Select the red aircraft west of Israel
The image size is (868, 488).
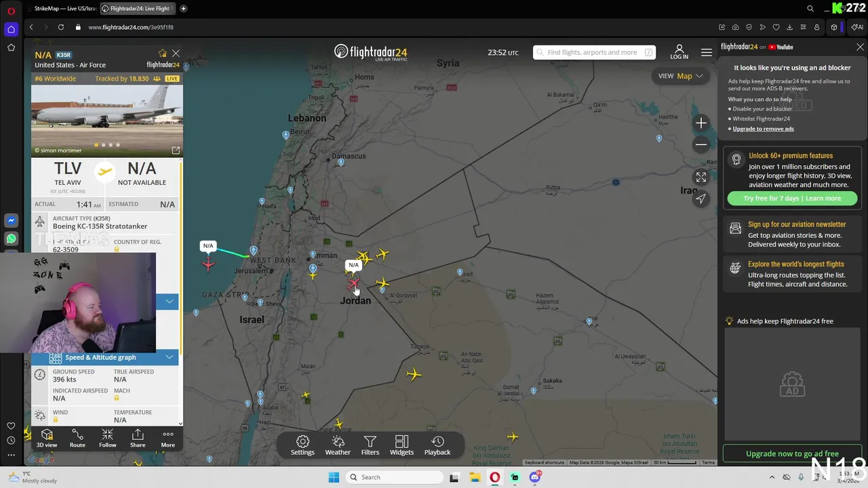coord(208,264)
